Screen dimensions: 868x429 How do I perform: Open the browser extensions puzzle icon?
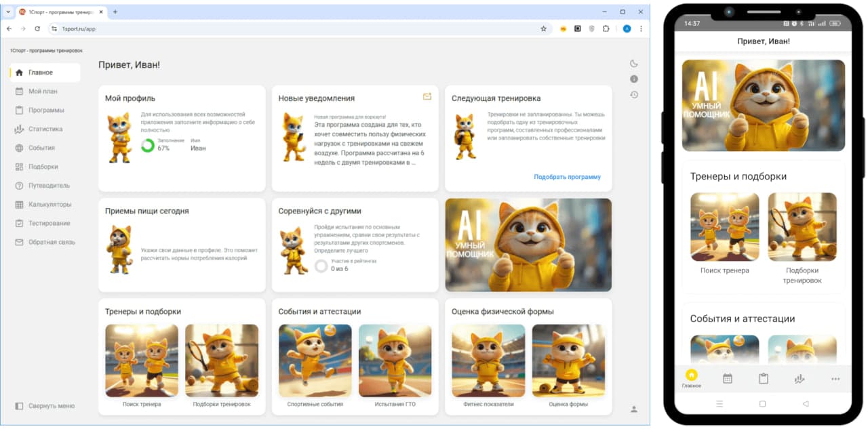(x=606, y=28)
